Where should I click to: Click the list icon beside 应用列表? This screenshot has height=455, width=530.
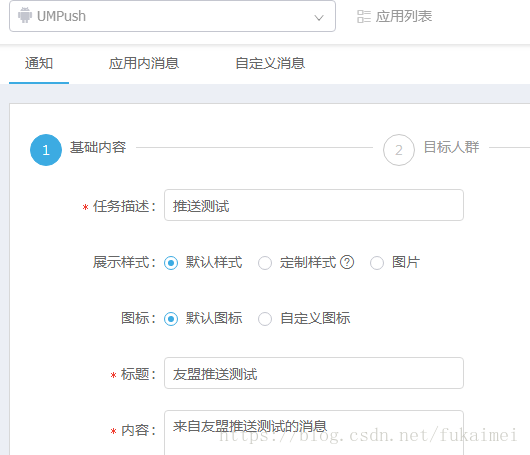(x=364, y=16)
